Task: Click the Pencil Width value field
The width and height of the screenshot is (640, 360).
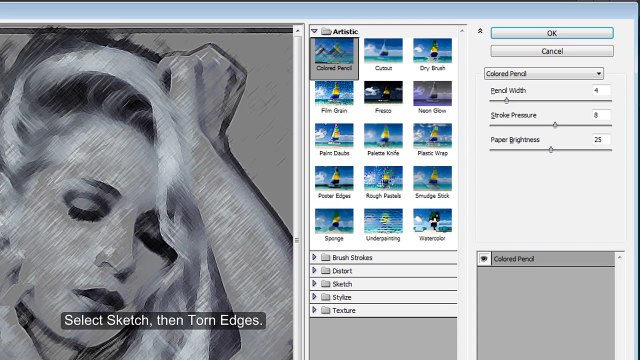Action: pyautogui.click(x=602, y=90)
